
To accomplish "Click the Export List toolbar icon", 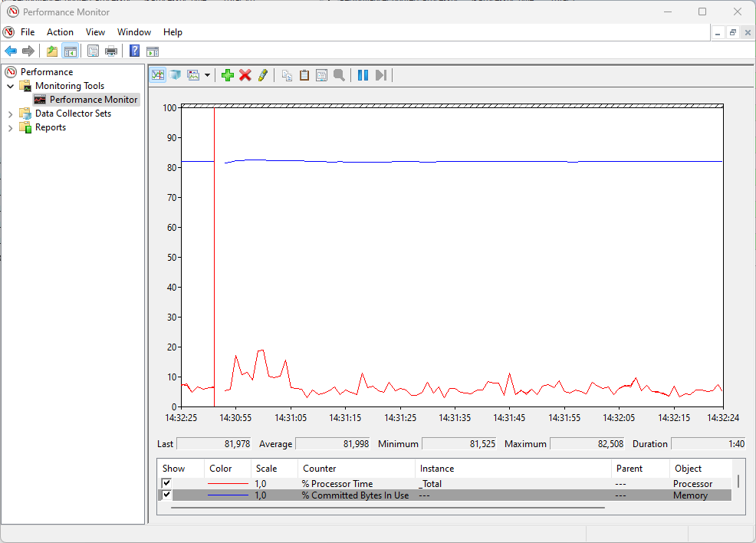I will click(93, 51).
